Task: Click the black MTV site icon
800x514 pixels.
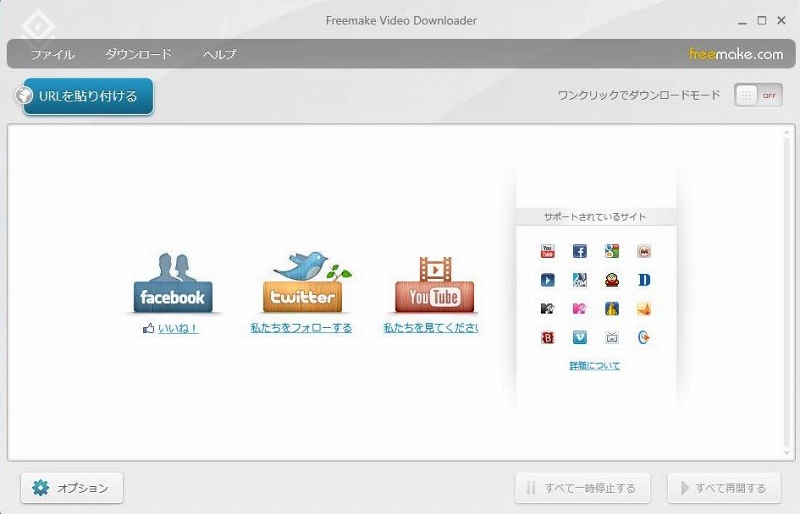Action: click(547, 308)
